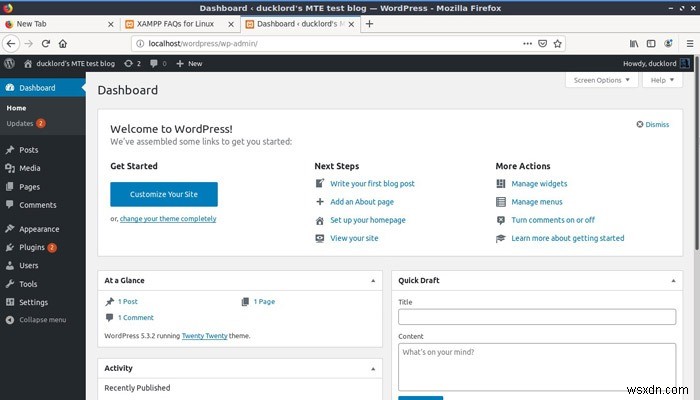Open the WordPress logo menu in admin bar
This screenshot has height=400, width=700.
point(9,63)
